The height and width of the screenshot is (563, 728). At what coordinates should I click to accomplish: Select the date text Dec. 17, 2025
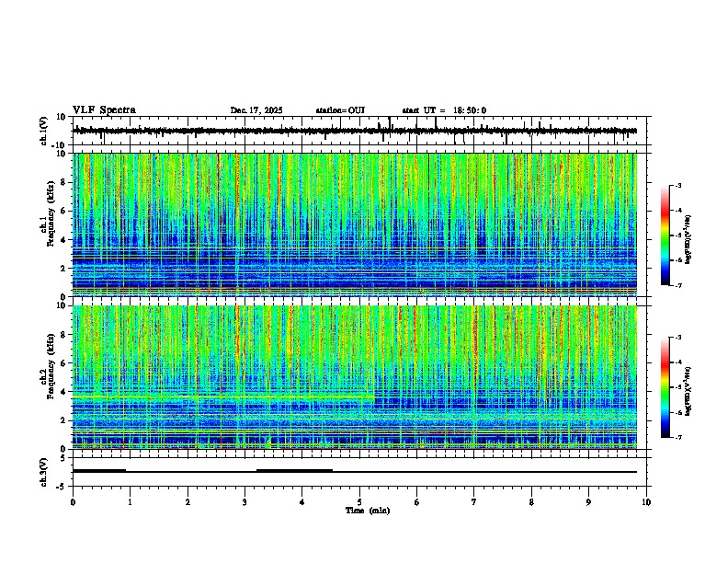(x=256, y=110)
